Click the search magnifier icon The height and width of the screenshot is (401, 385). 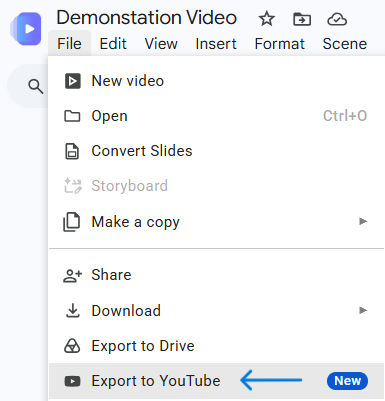pos(36,87)
